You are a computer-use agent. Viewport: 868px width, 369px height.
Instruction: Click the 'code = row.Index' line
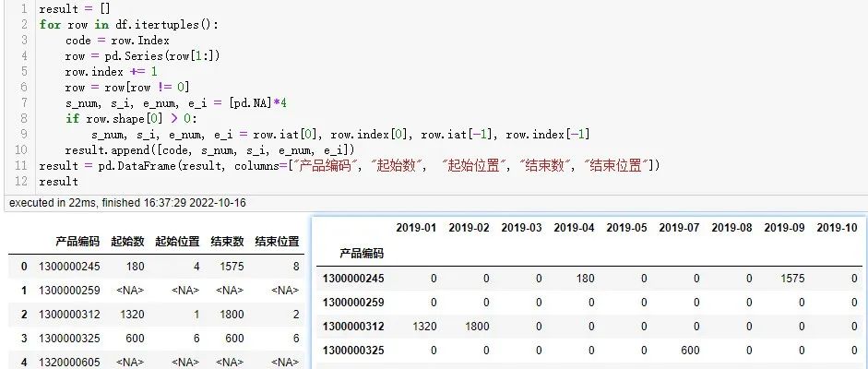117,41
